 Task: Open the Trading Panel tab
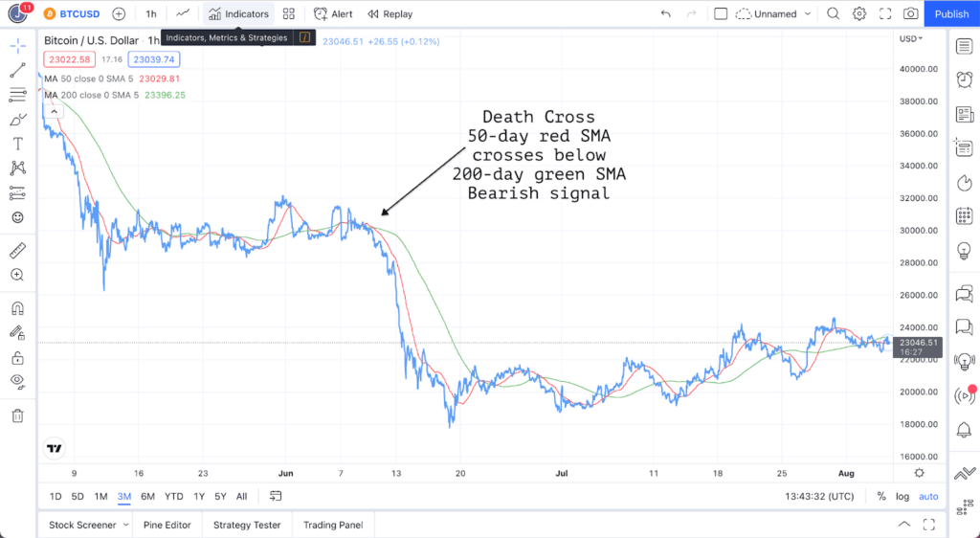(x=333, y=525)
